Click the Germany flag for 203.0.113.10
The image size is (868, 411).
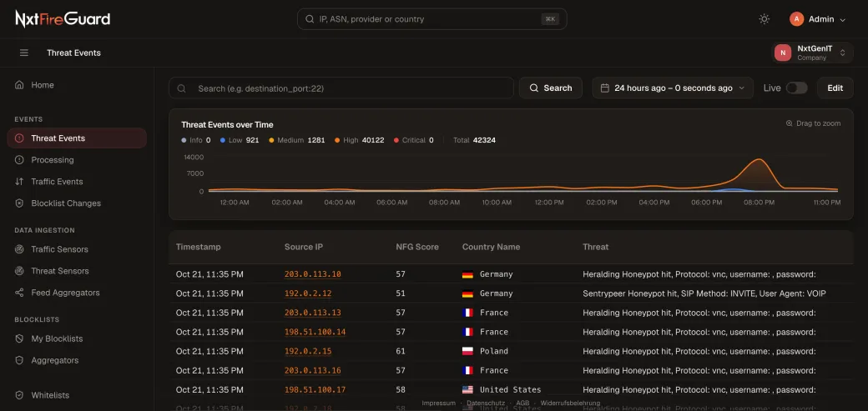467,274
